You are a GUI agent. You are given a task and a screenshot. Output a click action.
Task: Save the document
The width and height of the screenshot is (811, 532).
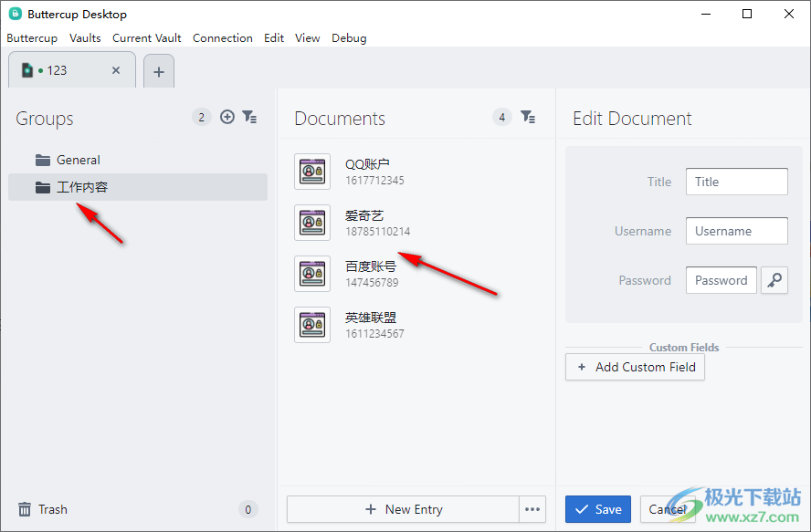click(x=598, y=509)
